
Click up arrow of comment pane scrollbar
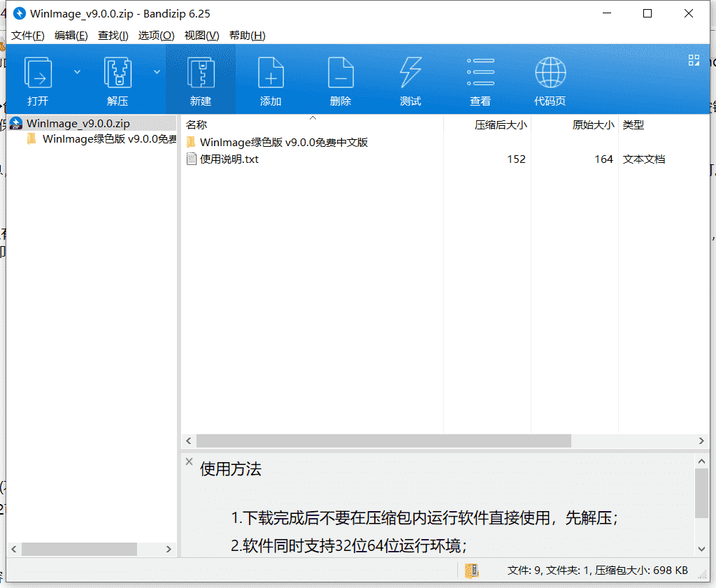tap(701, 461)
